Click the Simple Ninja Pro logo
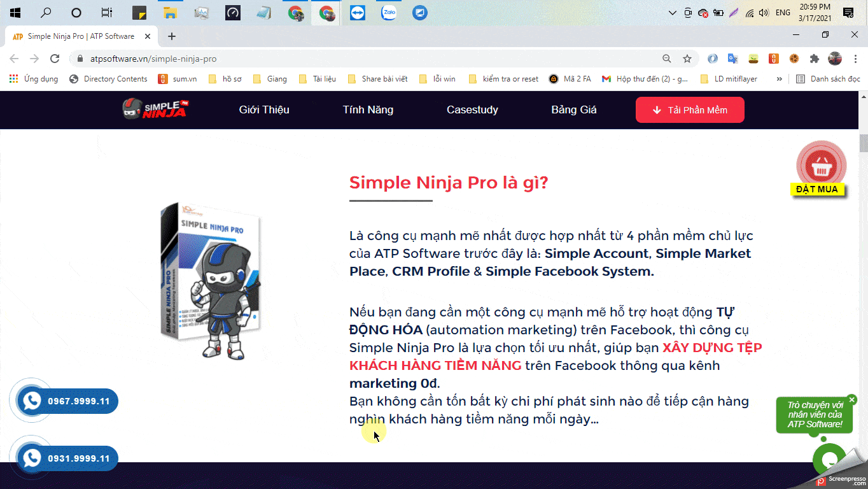Viewport: 868px width, 489px height. pyautogui.click(x=157, y=110)
